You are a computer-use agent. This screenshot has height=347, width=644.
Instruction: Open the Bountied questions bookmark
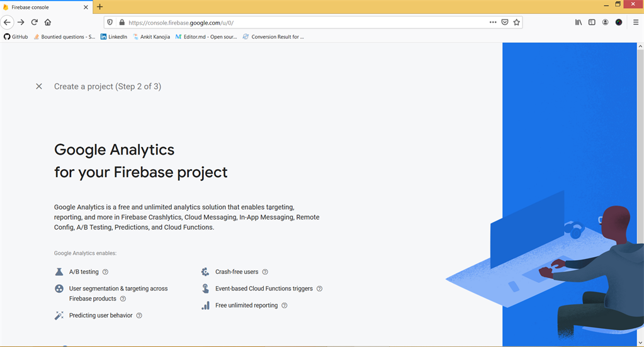click(x=64, y=36)
